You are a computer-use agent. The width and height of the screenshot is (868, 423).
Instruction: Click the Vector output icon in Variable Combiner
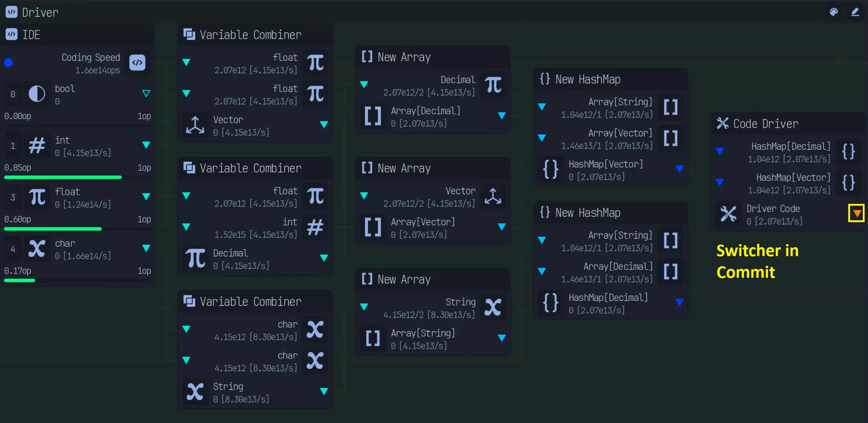[195, 125]
